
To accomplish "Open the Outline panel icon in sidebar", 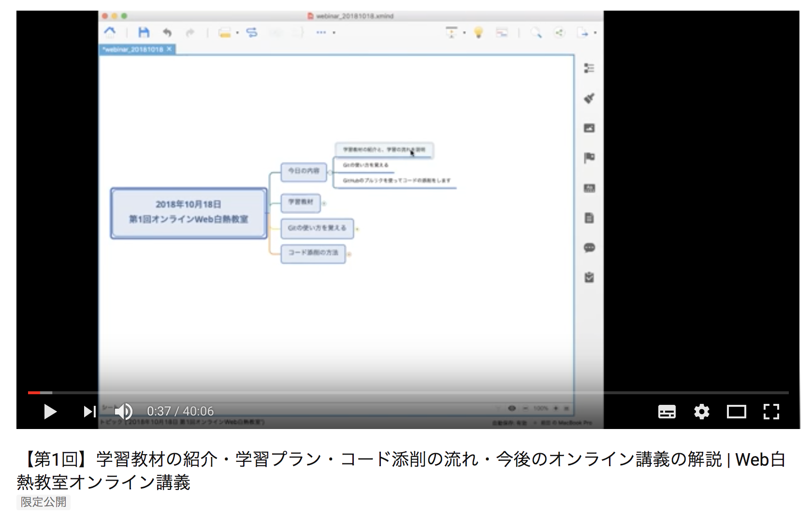I will [x=589, y=68].
